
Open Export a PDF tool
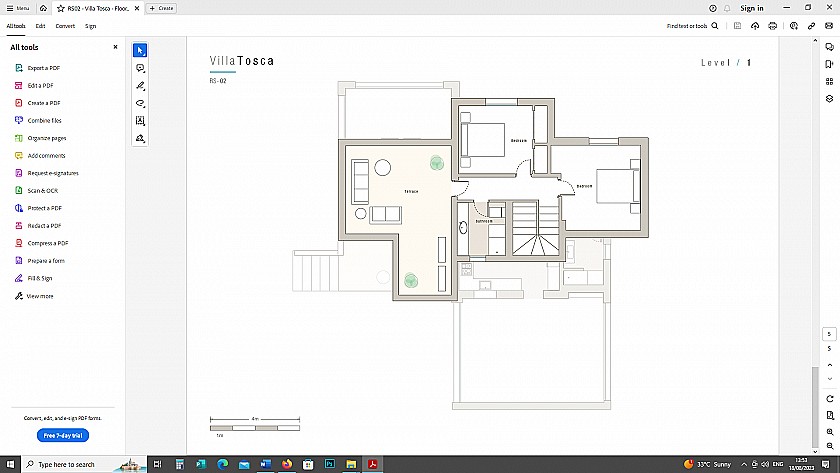pyautogui.click(x=44, y=68)
